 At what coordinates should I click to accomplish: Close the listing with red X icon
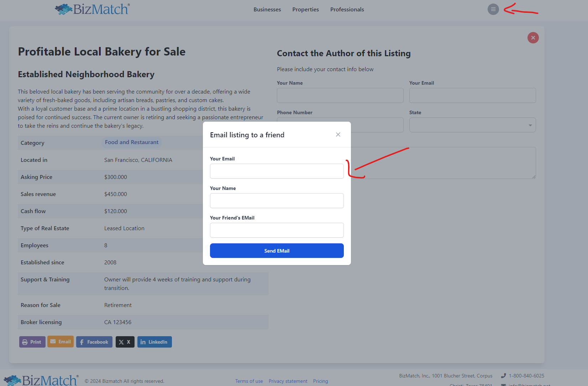pos(533,38)
